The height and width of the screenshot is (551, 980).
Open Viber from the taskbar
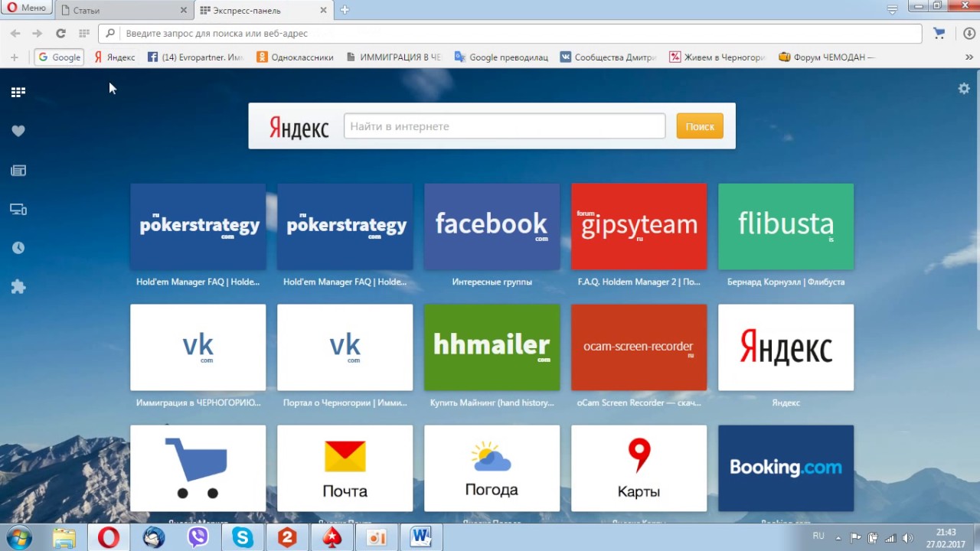tap(198, 538)
